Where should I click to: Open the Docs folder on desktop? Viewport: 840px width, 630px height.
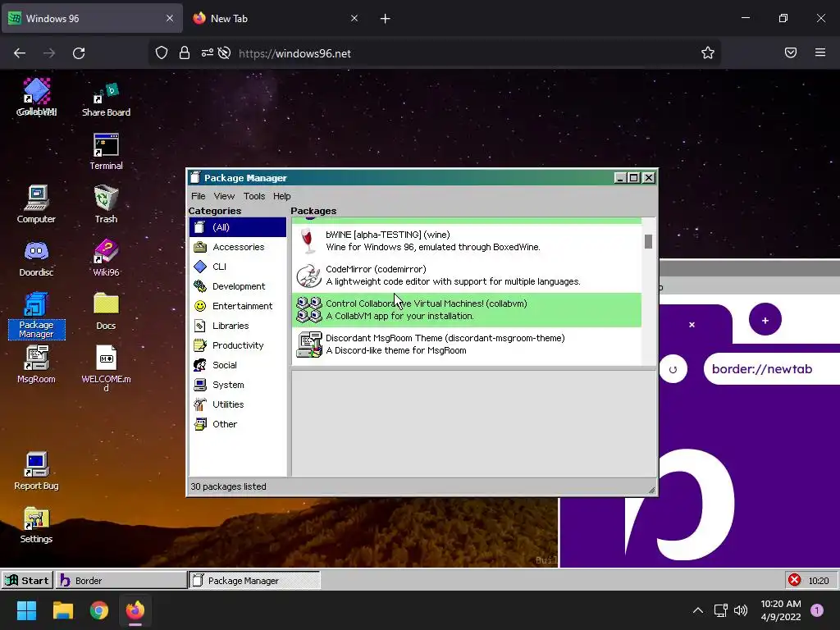[106, 311]
